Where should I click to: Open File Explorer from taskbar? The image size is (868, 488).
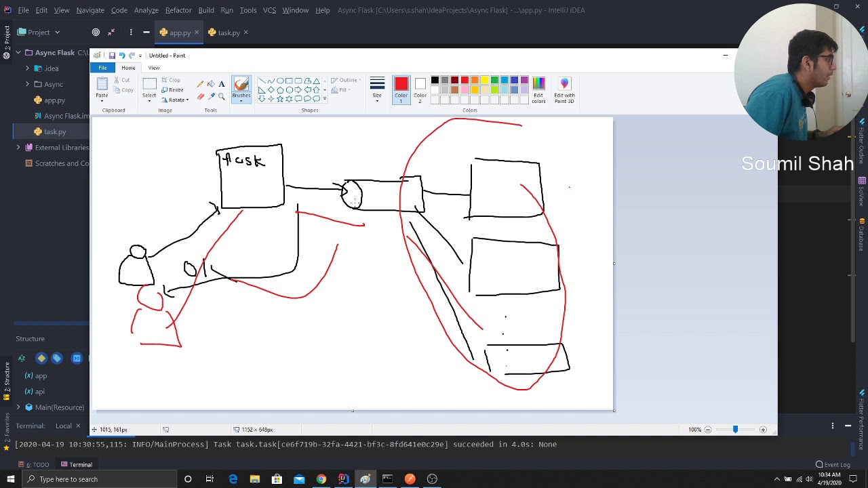click(x=254, y=479)
